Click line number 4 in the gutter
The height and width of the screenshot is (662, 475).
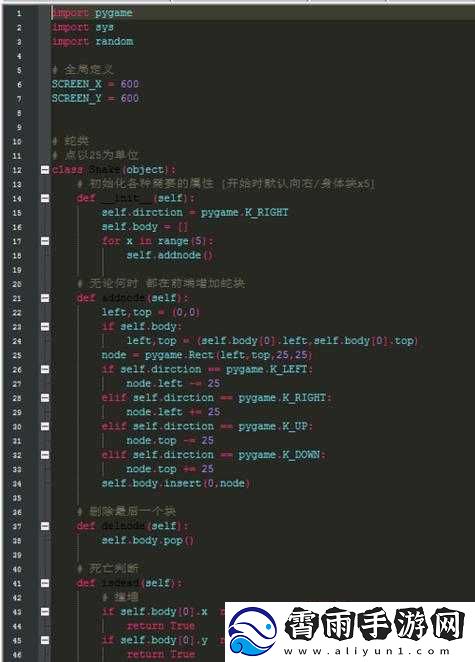[19, 56]
